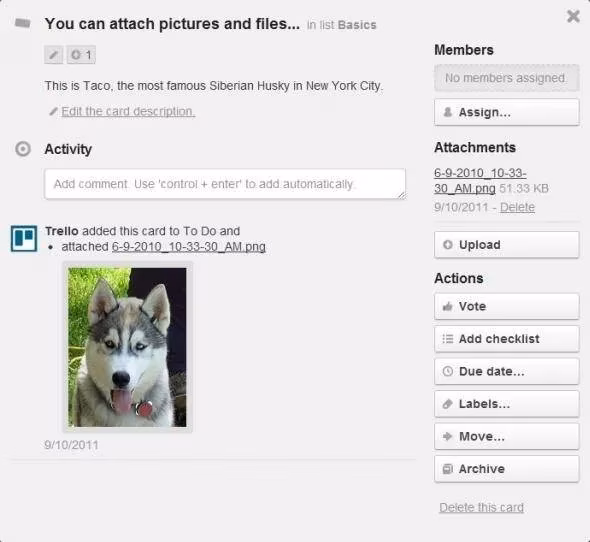Open the Edit the card description link
The width and height of the screenshot is (590, 542).
[x=128, y=111]
